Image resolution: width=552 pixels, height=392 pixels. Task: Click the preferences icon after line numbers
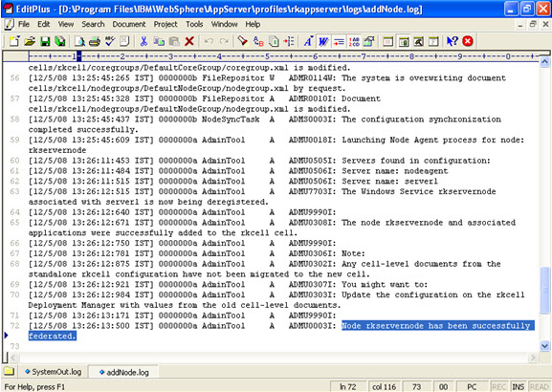coord(369,41)
